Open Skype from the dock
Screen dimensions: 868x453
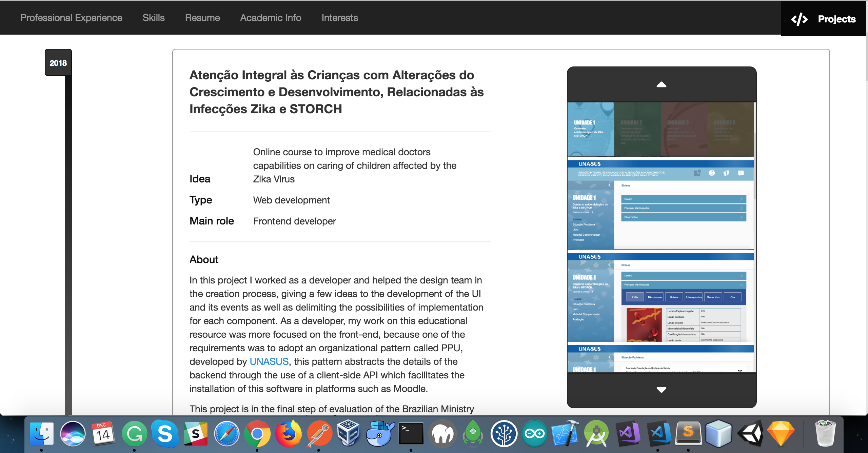tap(165, 434)
